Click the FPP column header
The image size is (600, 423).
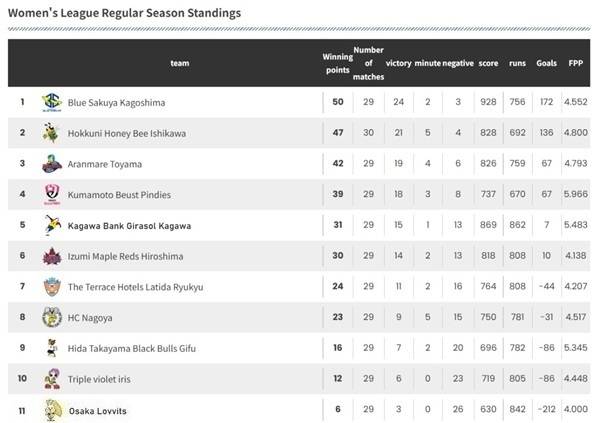click(x=576, y=63)
